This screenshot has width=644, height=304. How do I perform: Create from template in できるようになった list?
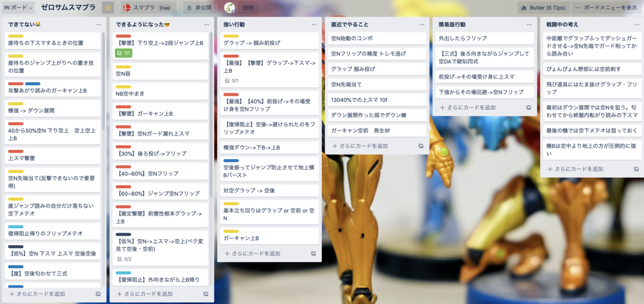(x=206, y=294)
